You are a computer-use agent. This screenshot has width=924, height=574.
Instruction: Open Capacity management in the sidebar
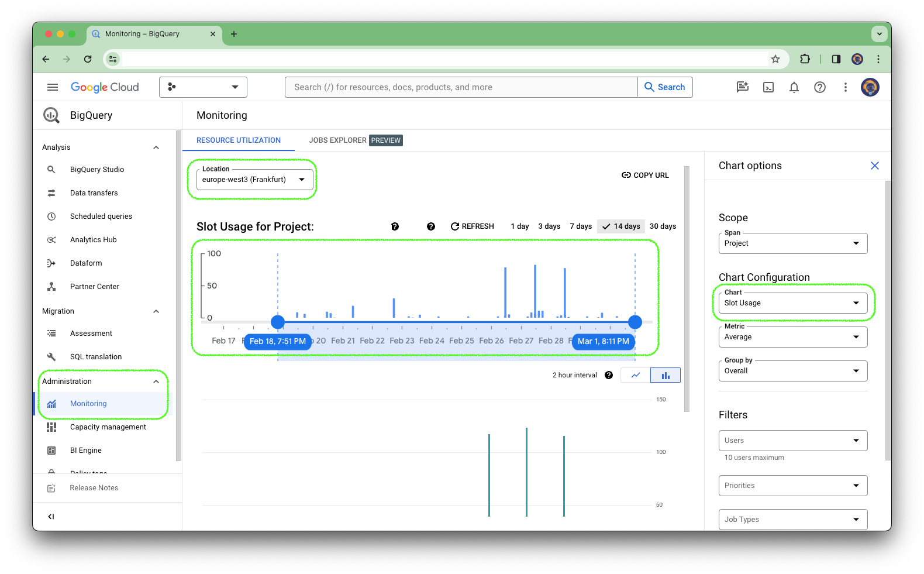[108, 427]
